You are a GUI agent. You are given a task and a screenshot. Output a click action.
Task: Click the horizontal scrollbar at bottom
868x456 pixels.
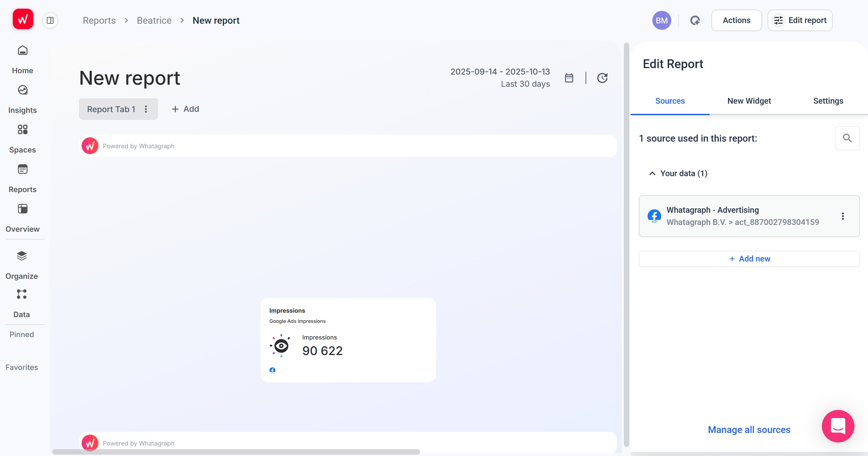(236, 452)
